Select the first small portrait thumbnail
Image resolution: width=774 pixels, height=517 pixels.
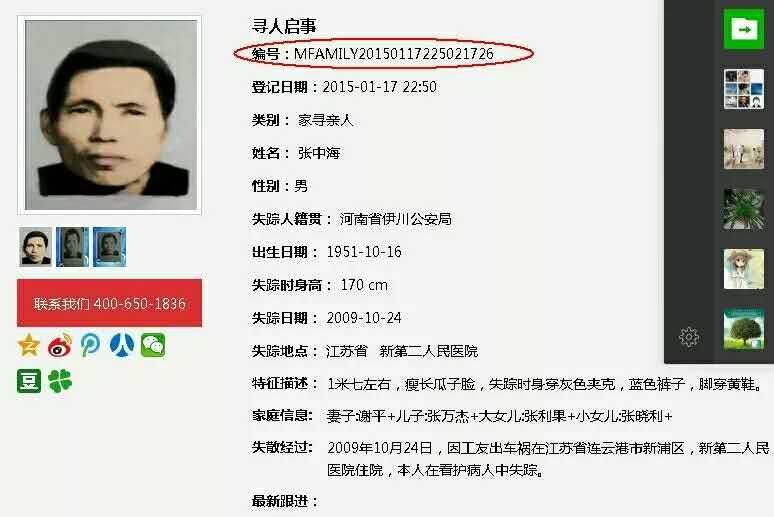(x=35, y=247)
